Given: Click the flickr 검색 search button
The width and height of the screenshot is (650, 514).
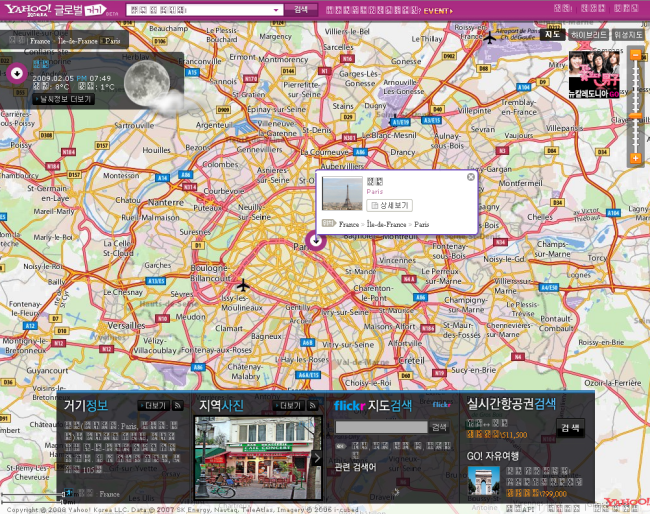Looking at the screenshot, I should [x=439, y=427].
